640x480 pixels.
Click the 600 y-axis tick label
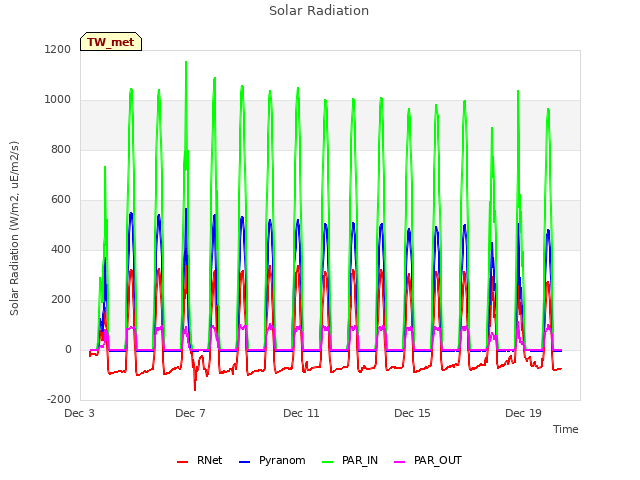point(61,200)
